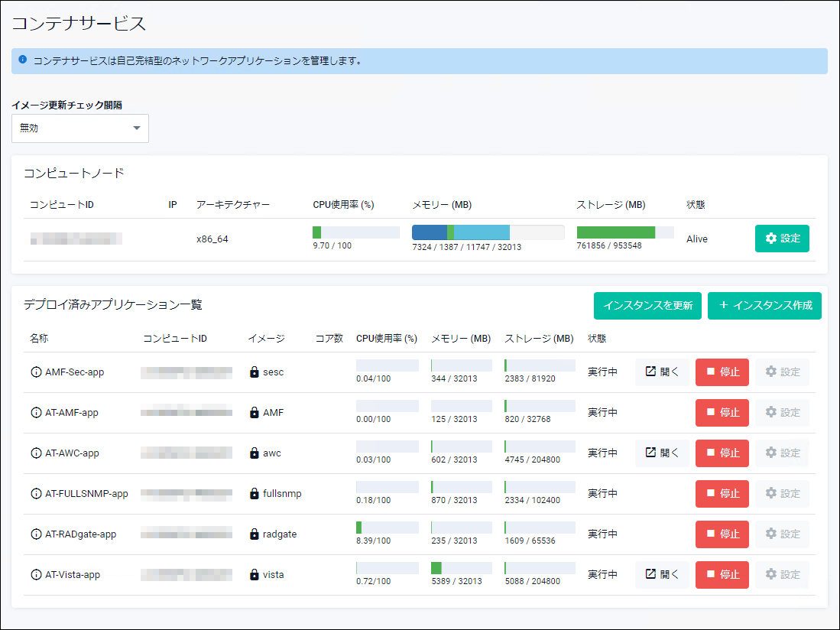
Task: Click info icon for AT-FULLSNMP-app
Action: pos(36,494)
